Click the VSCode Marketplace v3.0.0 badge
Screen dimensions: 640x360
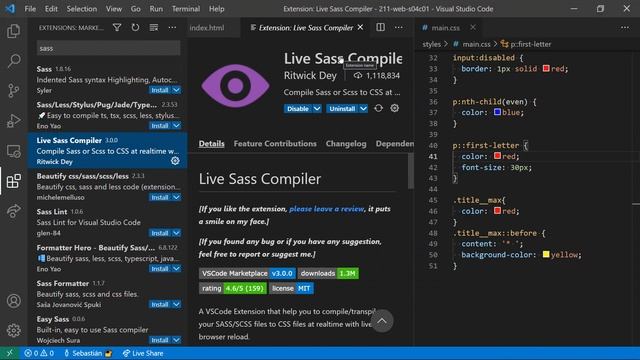pyautogui.click(x=247, y=273)
